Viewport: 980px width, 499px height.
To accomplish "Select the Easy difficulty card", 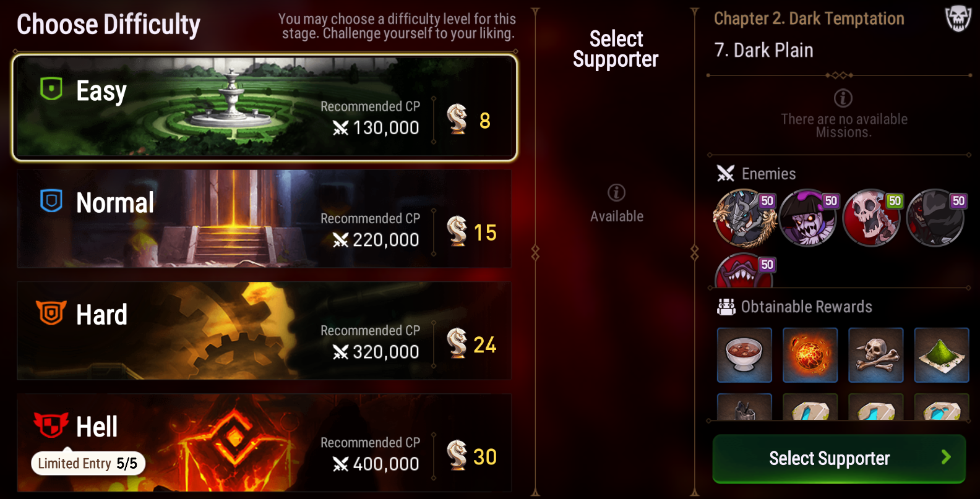I will (264, 108).
